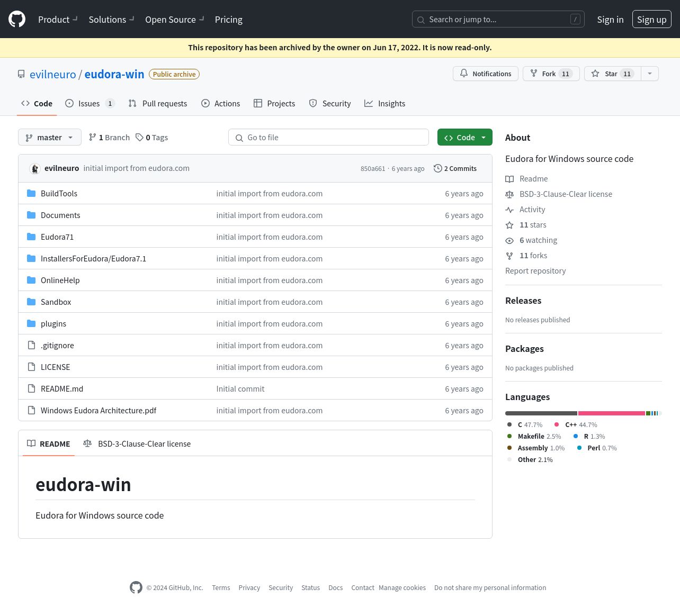Click the C segment of the languages bar
Viewport: 680px width, 616px height.
coord(541,413)
